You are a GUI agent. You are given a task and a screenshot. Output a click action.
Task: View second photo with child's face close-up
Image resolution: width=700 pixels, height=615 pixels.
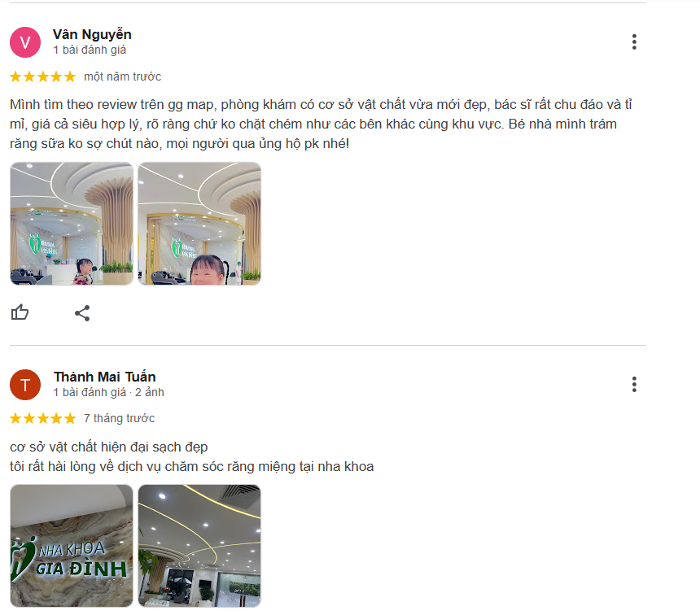pyautogui.click(x=199, y=224)
